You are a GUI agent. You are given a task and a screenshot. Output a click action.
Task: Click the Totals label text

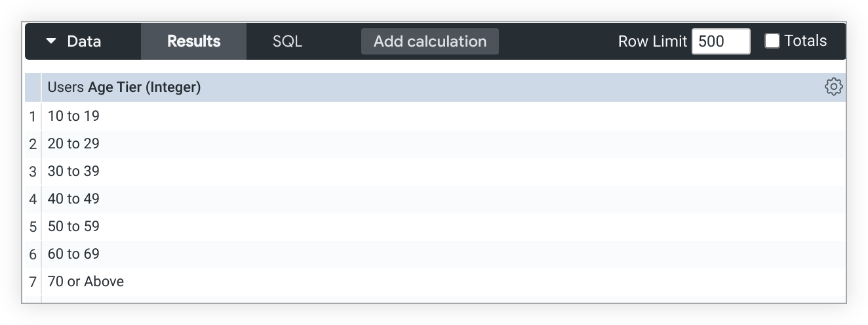[805, 41]
